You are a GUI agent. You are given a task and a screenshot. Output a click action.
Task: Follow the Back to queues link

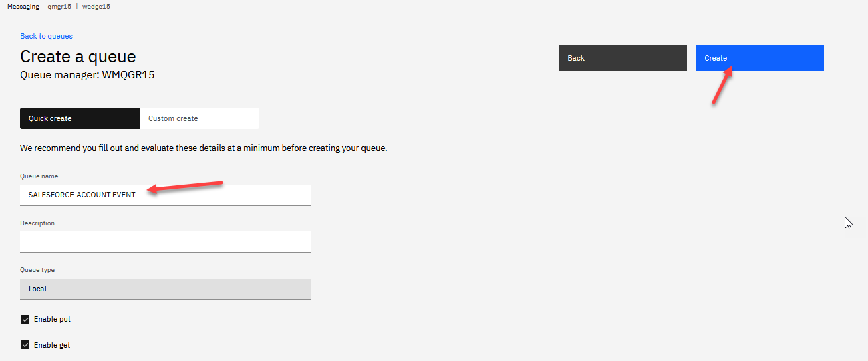coord(46,36)
